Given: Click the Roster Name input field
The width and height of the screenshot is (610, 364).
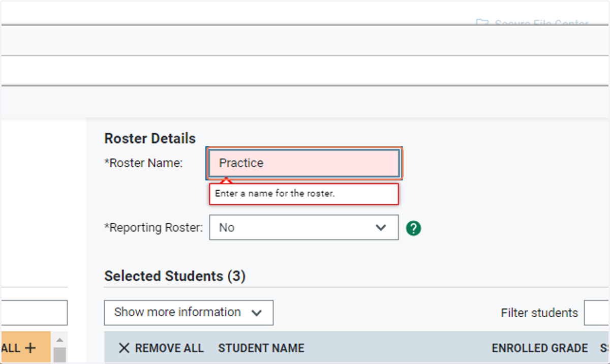Looking at the screenshot, I should click(304, 163).
